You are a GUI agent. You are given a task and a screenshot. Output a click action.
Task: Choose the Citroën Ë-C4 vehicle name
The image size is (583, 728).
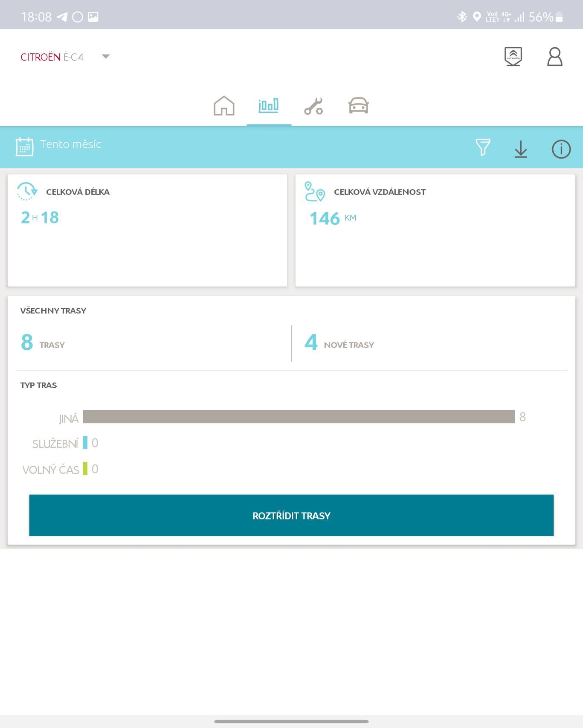tap(52, 57)
